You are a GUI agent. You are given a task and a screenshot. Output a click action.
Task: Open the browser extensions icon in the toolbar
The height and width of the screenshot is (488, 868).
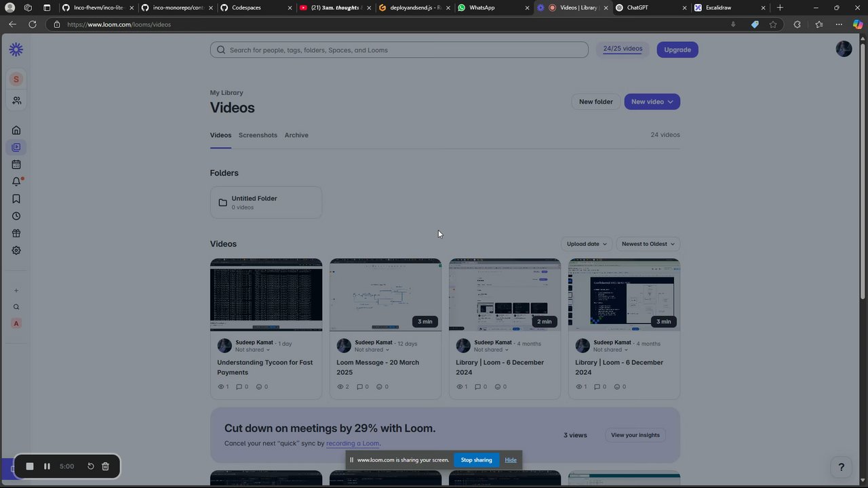click(x=797, y=24)
